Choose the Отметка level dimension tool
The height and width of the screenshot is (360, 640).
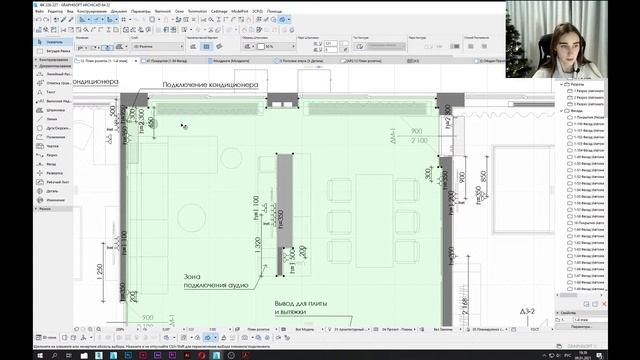point(53,83)
